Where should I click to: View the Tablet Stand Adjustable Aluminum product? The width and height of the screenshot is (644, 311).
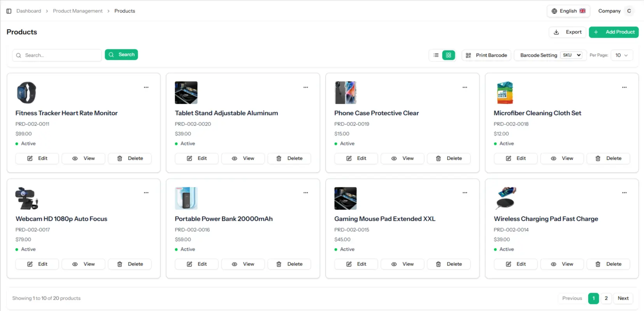click(243, 158)
